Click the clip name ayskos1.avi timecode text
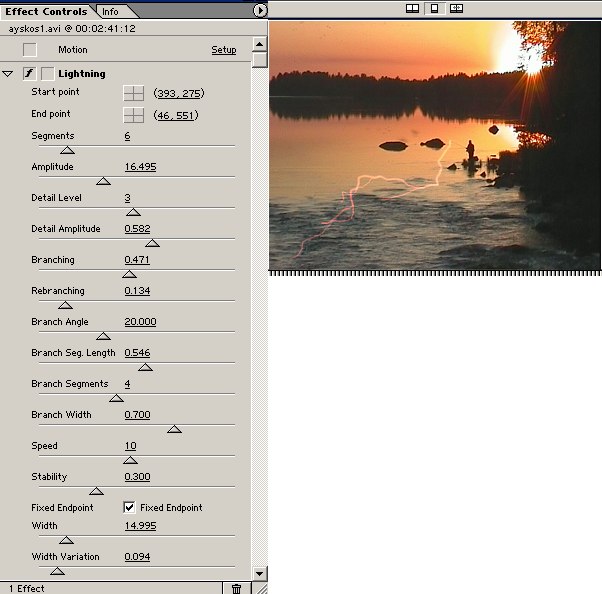Screen dimensions: 602x594 click(72, 29)
